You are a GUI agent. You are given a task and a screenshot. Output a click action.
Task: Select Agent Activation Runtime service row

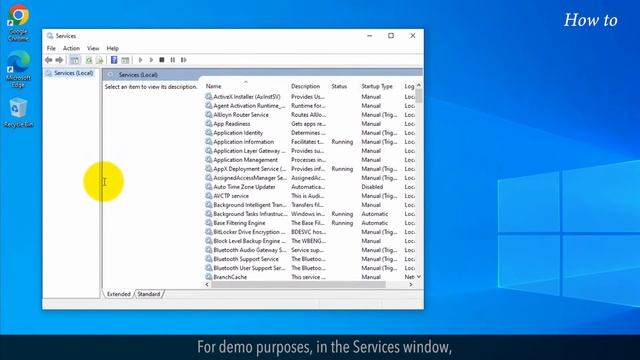coord(310,106)
